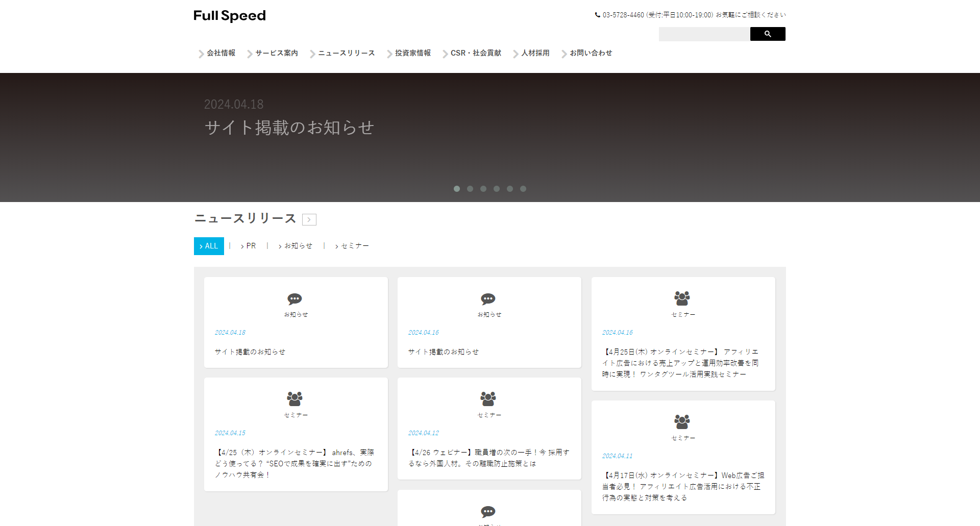Image resolution: width=980 pixels, height=526 pixels.
Task: Open the 投資家情報 menu
Action: (x=413, y=53)
